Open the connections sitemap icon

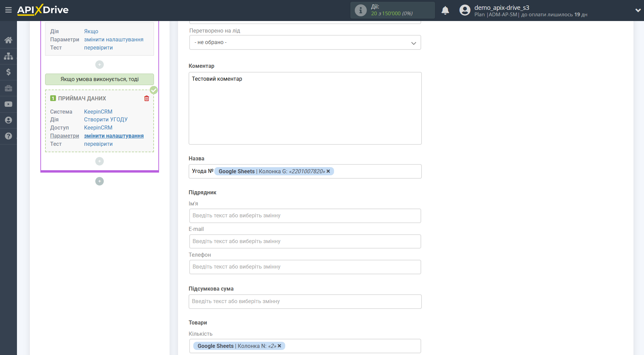(x=8, y=56)
